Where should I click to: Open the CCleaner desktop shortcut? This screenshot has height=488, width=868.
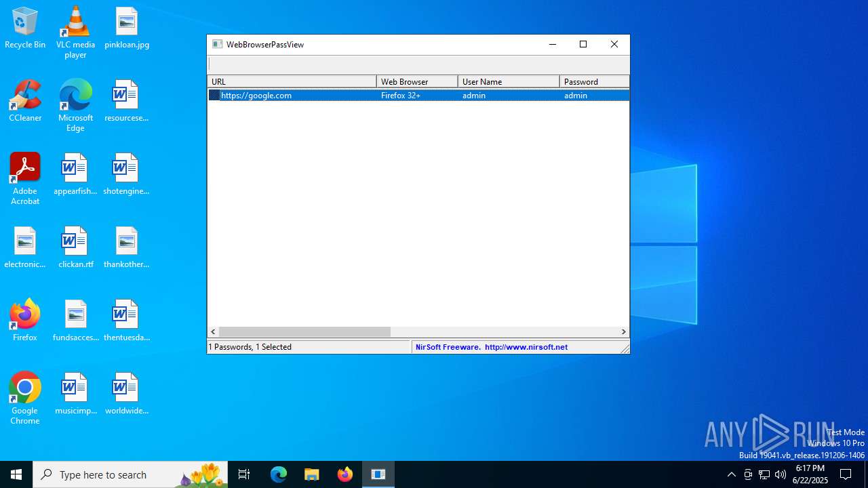click(x=25, y=101)
